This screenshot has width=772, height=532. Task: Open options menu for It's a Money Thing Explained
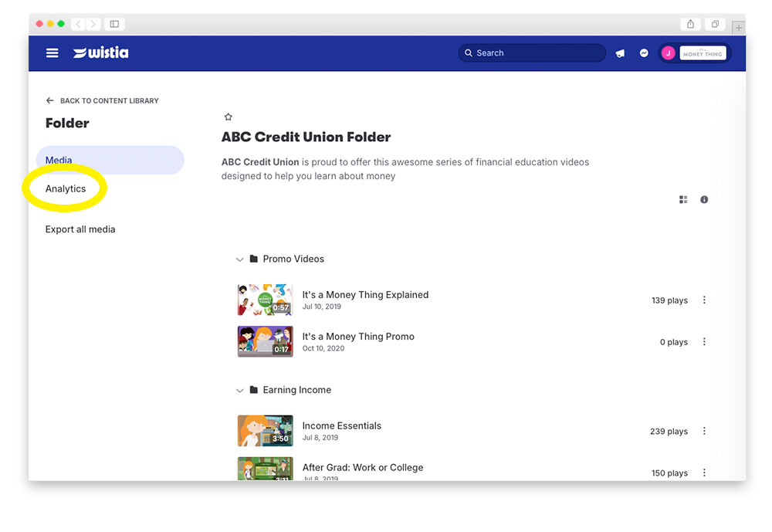(705, 300)
